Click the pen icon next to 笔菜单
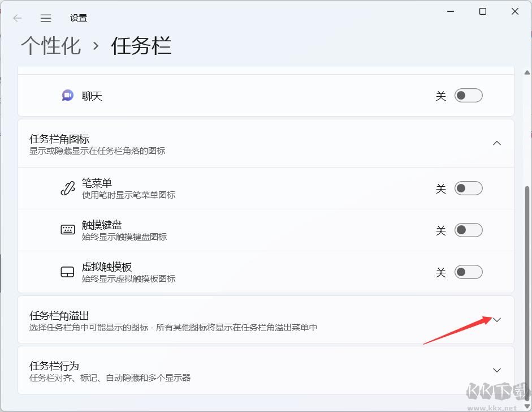This screenshot has height=412, width=532. click(67, 188)
